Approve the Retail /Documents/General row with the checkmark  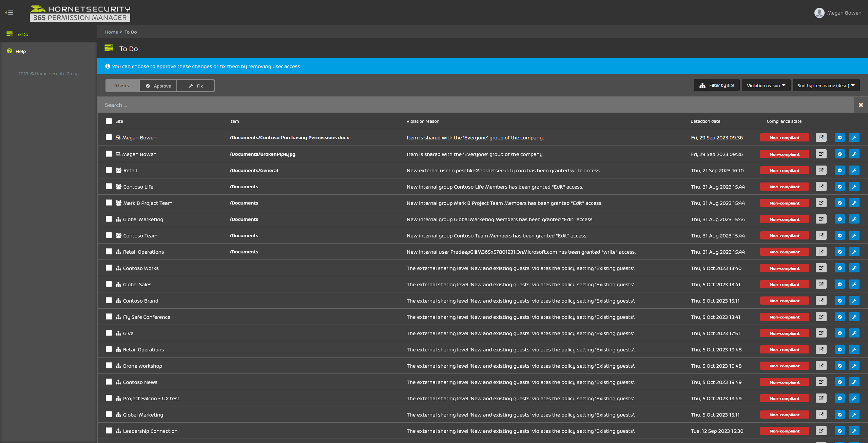pyautogui.click(x=840, y=170)
